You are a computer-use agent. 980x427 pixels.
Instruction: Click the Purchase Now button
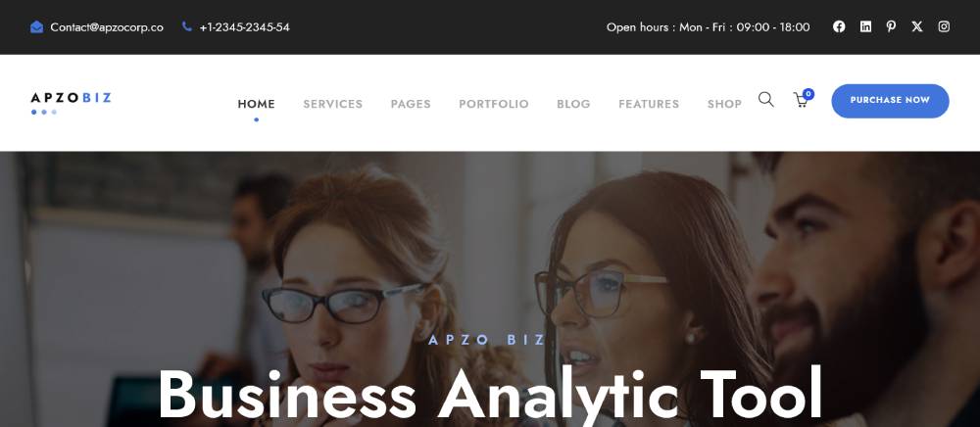[x=890, y=101]
